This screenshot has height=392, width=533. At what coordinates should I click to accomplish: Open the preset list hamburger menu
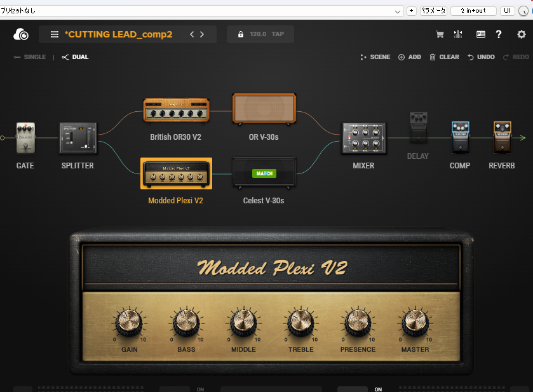tap(55, 34)
